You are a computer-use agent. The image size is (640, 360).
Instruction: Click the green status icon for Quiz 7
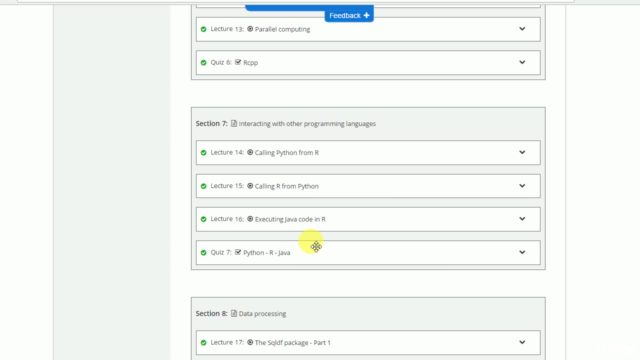[203, 253]
